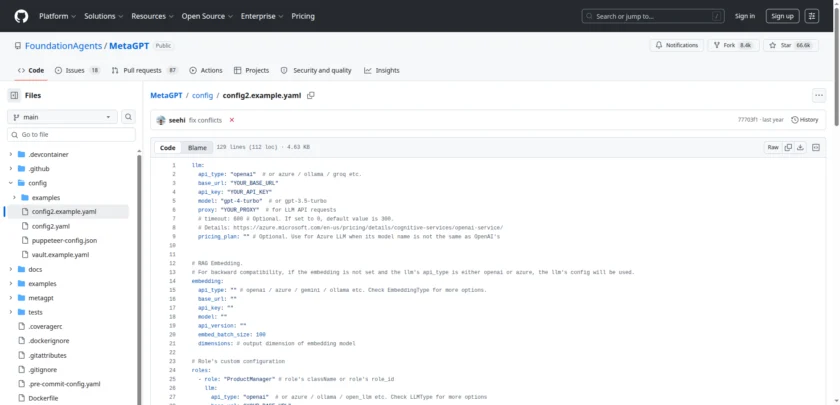
Task: Collapse the config folder
Action: (x=11, y=183)
